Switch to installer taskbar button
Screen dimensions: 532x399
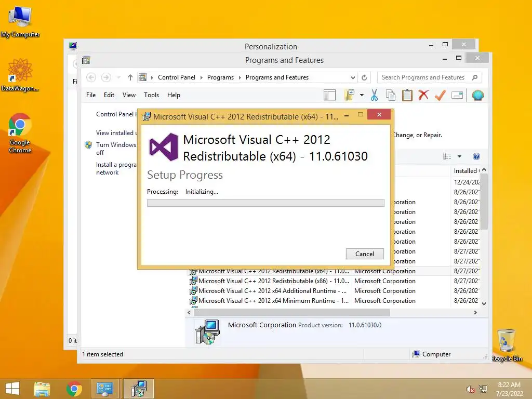(x=139, y=389)
